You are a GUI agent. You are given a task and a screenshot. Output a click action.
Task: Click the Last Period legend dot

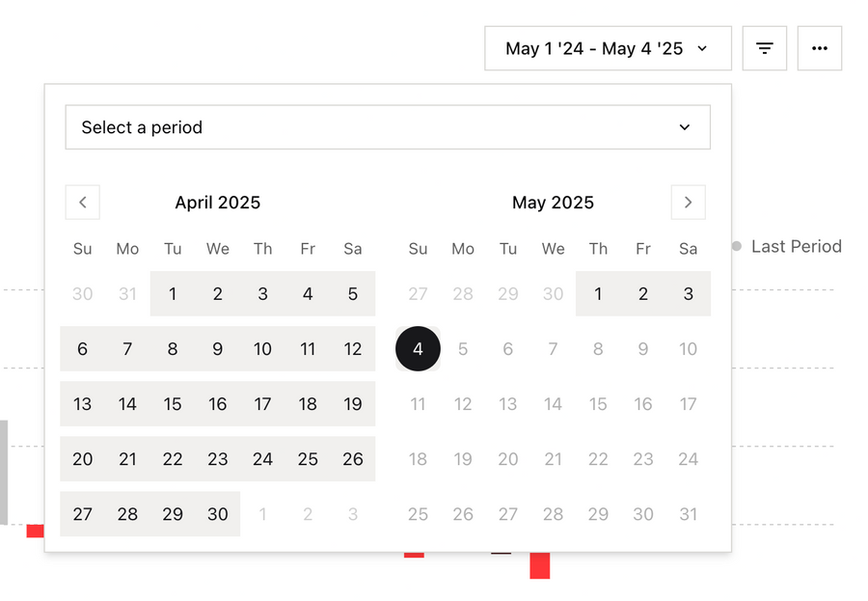736,247
